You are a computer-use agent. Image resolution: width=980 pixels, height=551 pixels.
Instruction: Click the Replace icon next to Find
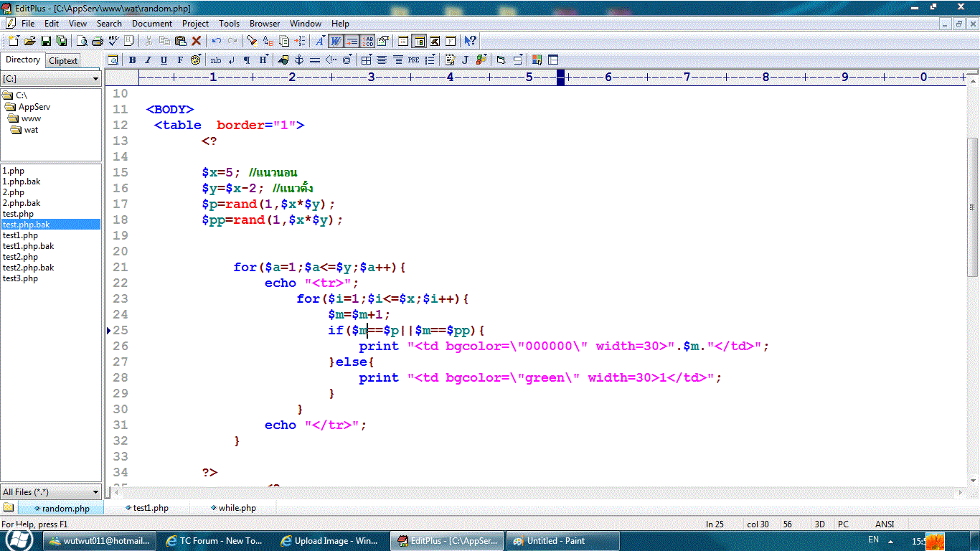point(268,41)
